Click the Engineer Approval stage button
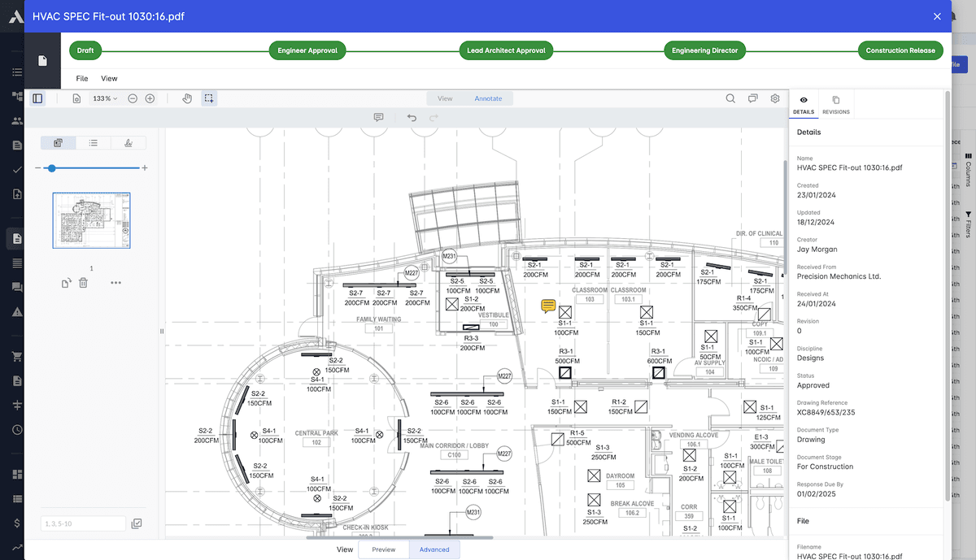The height and width of the screenshot is (560, 976). pyautogui.click(x=307, y=50)
